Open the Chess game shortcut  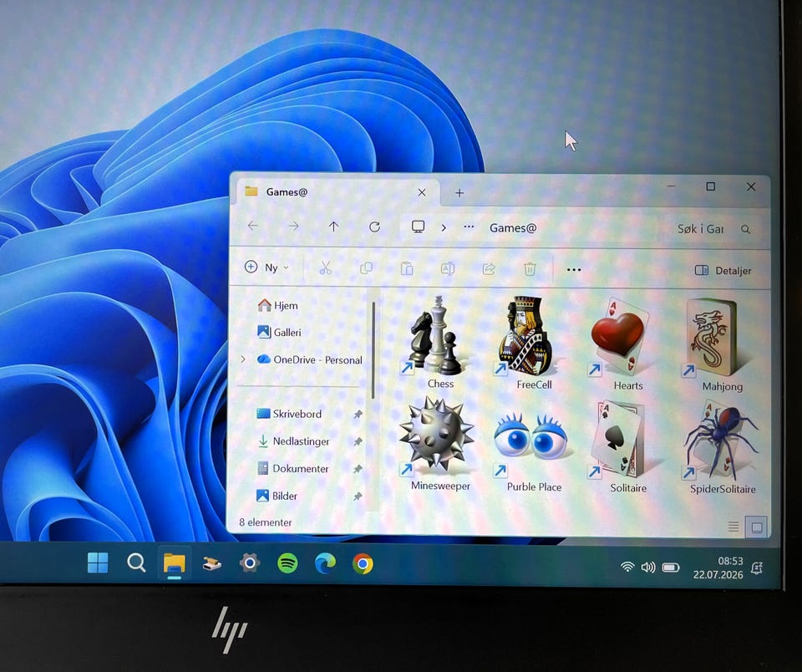437,341
